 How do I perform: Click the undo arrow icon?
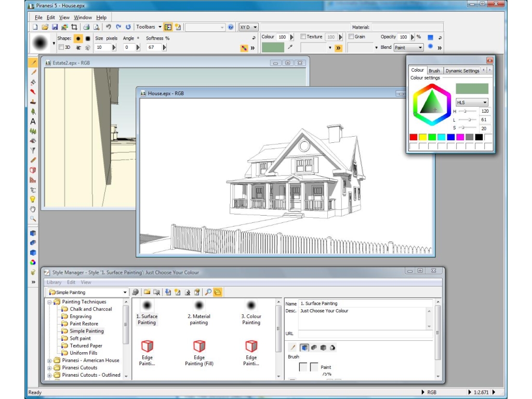click(x=109, y=27)
